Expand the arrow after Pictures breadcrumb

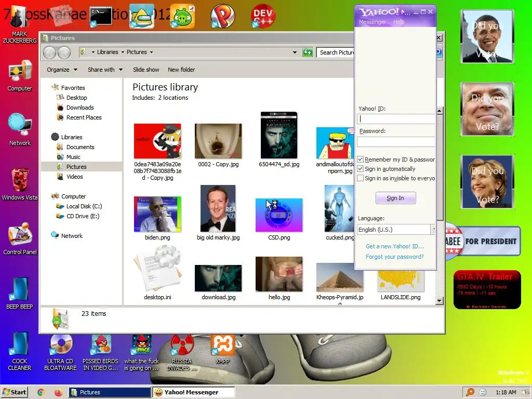click(151, 52)
